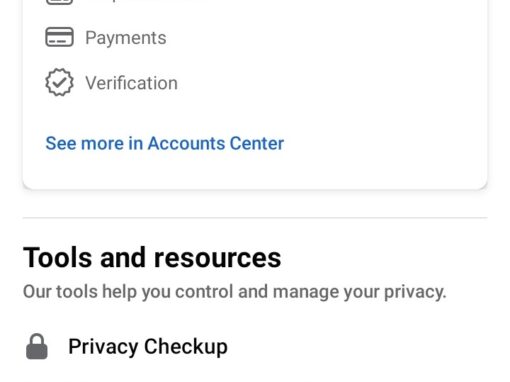Viewport: 510px width, 382px height.
Task: Click the divider line above Tools and resources
Action: (x=255, y=218)
